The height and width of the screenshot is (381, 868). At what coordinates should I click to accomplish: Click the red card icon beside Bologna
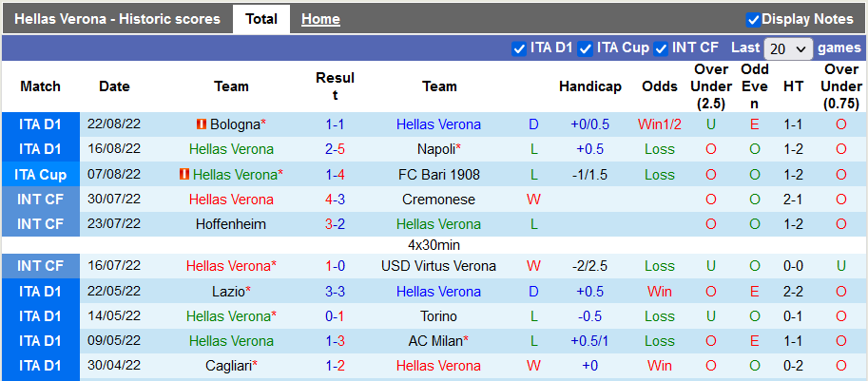pos(201,124)
